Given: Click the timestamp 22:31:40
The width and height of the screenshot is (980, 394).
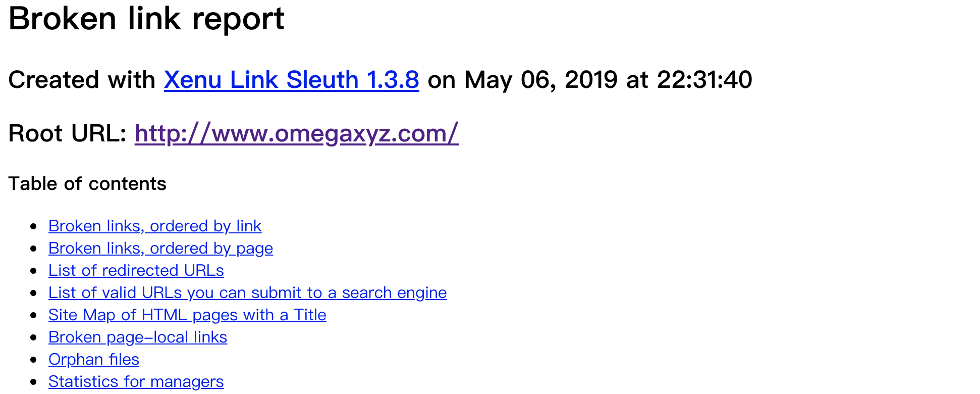Looking at the screenshot, I should click(x=704, y=80).
